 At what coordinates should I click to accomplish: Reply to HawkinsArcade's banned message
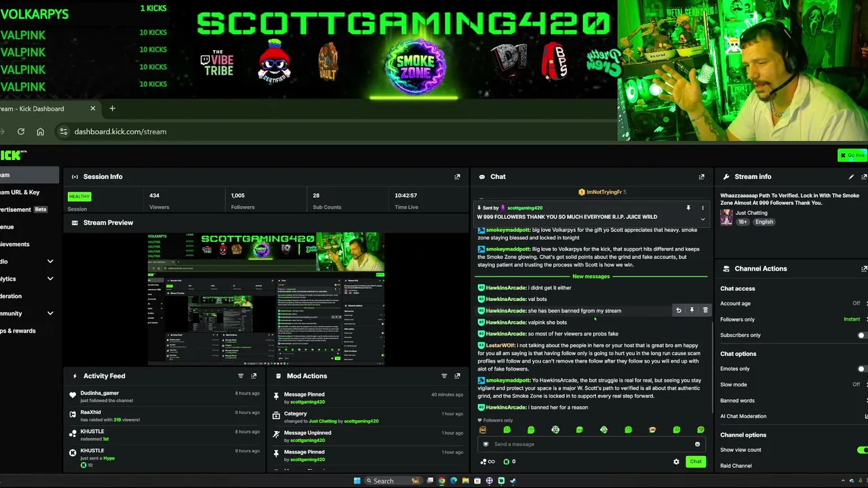[x=678, y=310]
